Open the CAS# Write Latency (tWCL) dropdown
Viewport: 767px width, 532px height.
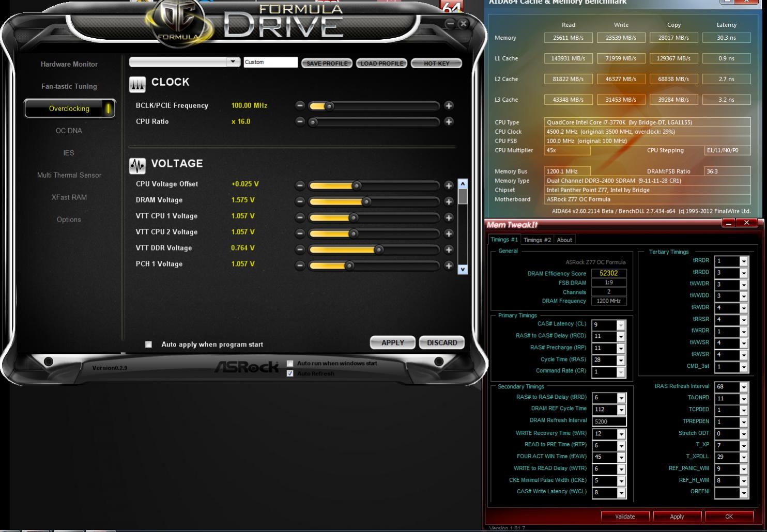(621, 493)
